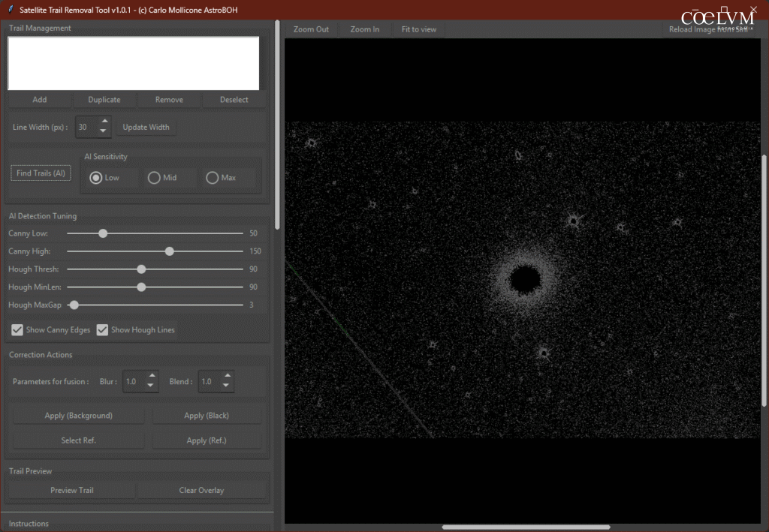Click the Canny High slider handle
This screenshot has height=532, width=769.
pyautogui.click(x=170, y=251)
